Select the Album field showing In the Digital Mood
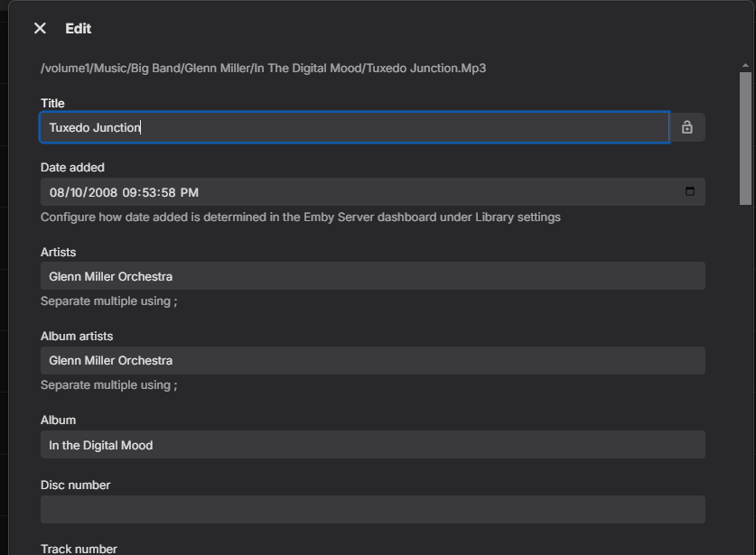The image size is (756, 555). [x=271, y=444]
